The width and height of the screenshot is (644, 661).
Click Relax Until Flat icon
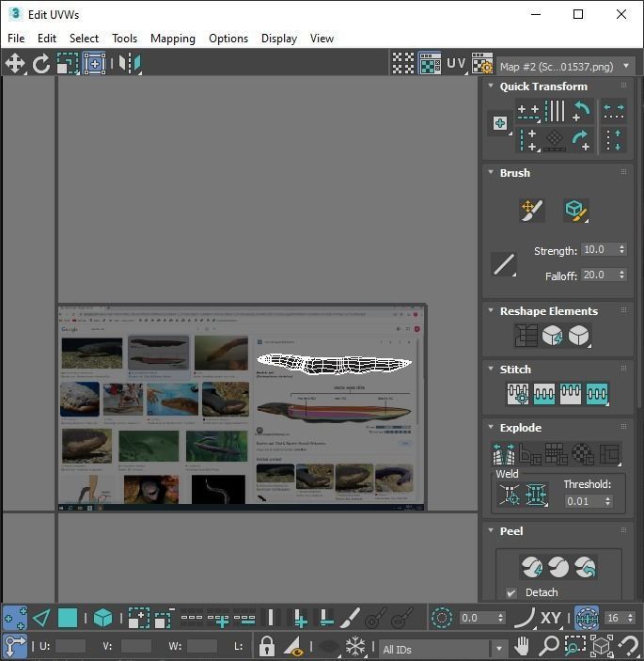[552, 336]
